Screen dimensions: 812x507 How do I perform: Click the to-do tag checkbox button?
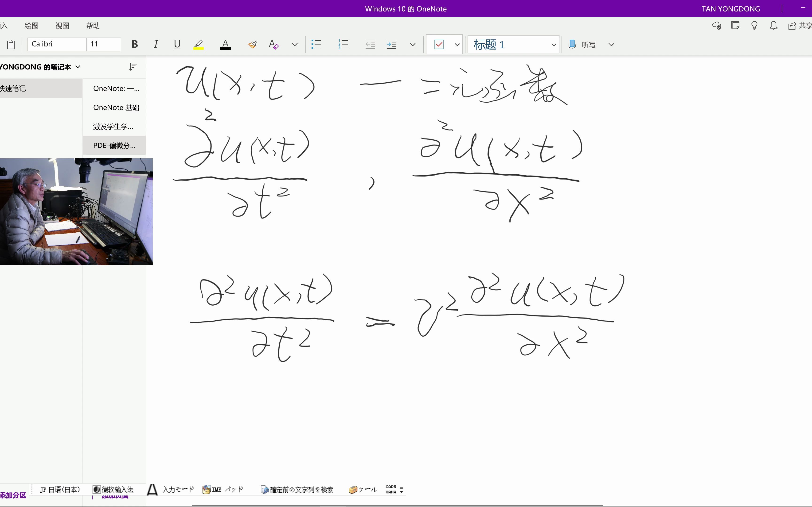click(439, 44)
